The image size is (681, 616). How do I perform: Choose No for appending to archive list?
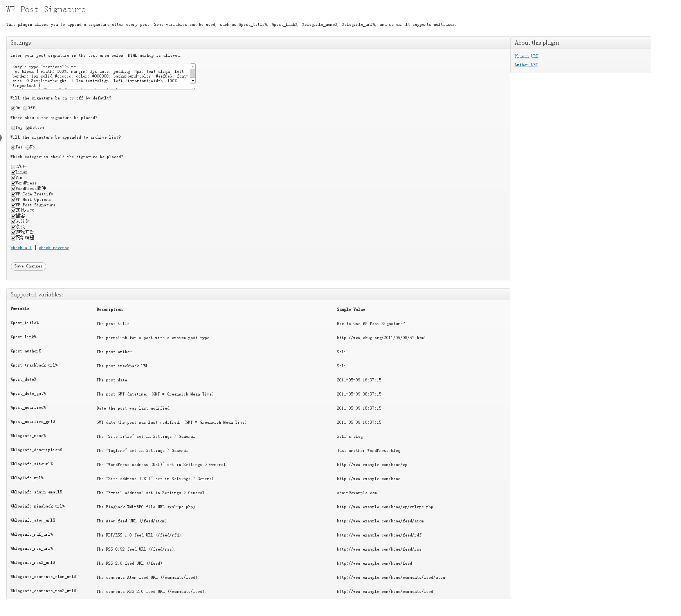(x=27, y=147)
